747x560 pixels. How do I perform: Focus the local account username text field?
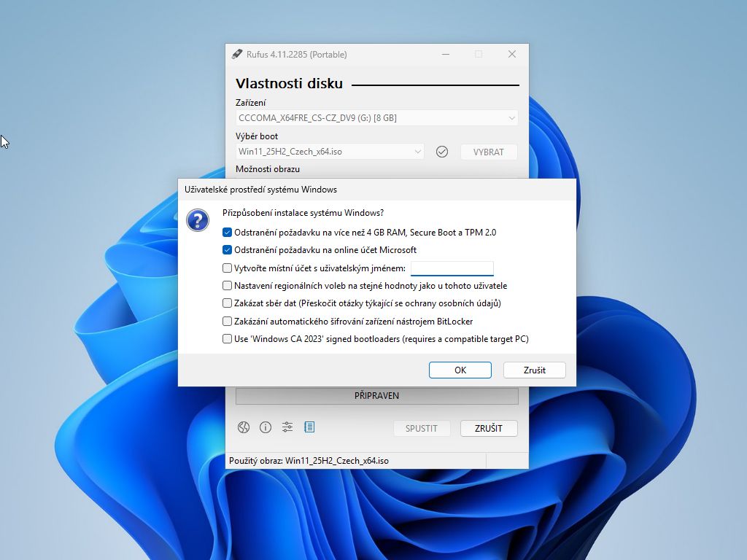[452, 268]
